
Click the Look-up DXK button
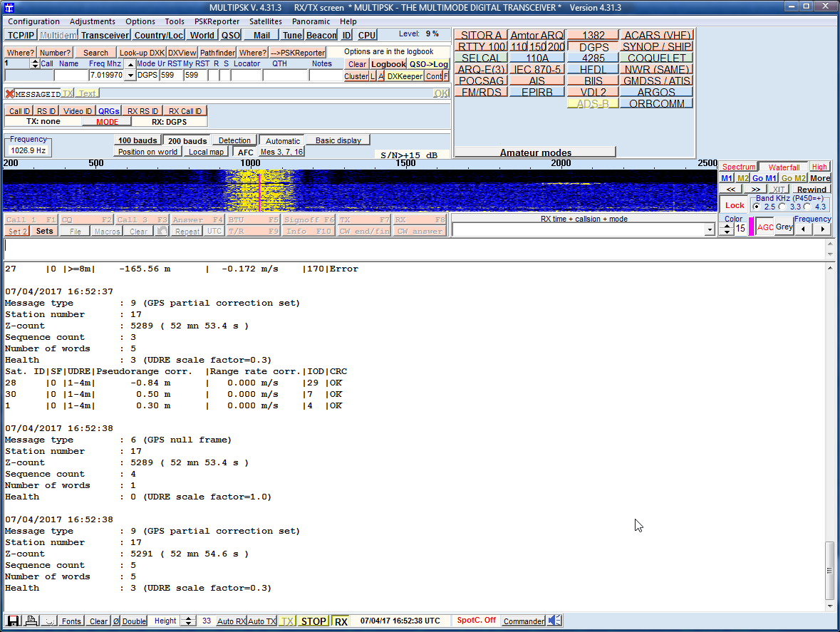(x=142, y=53)
